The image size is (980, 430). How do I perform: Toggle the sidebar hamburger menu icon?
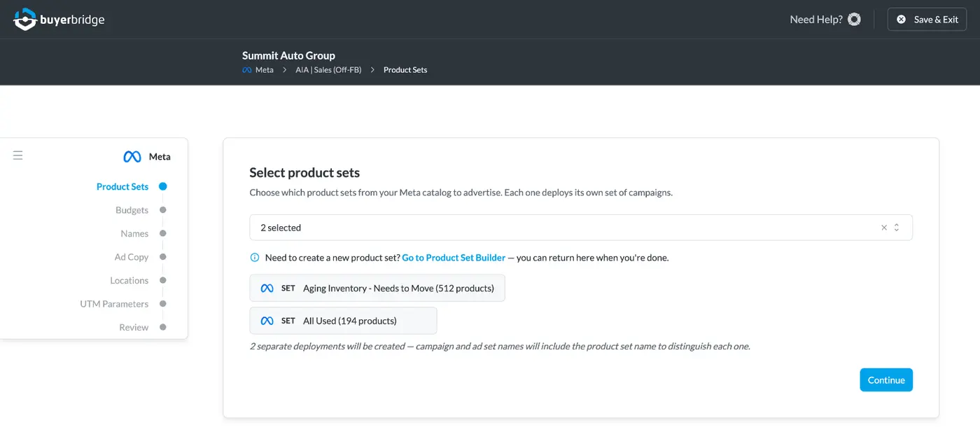point(18,155)
